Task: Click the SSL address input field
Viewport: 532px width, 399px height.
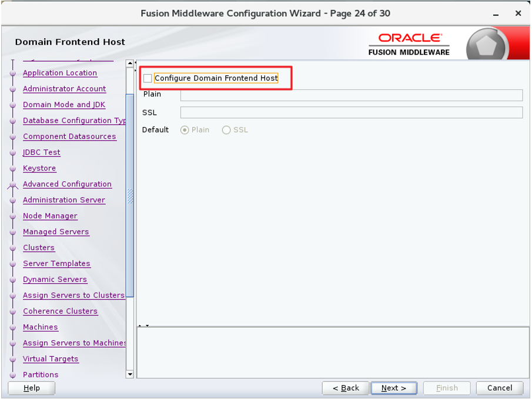Action: 352,112
